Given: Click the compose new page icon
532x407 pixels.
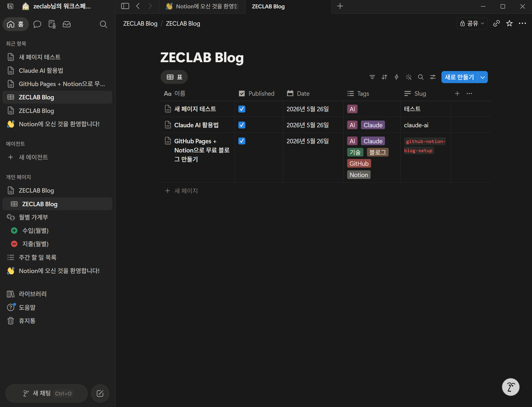Looking at the screenshot, I should 100,393.
